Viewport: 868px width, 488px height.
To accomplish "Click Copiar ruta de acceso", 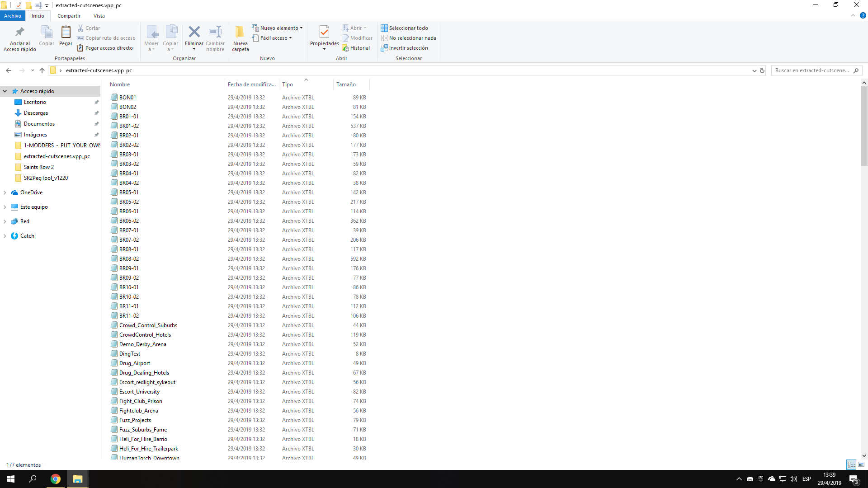I will point(106,38).
